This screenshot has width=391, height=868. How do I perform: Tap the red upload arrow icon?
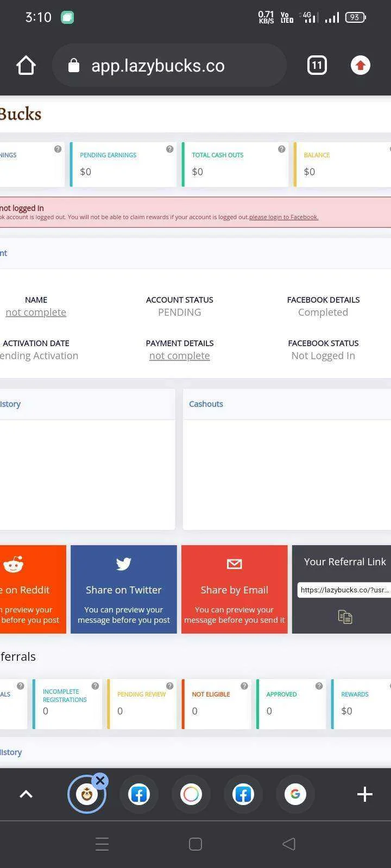(x=360, y=66)
